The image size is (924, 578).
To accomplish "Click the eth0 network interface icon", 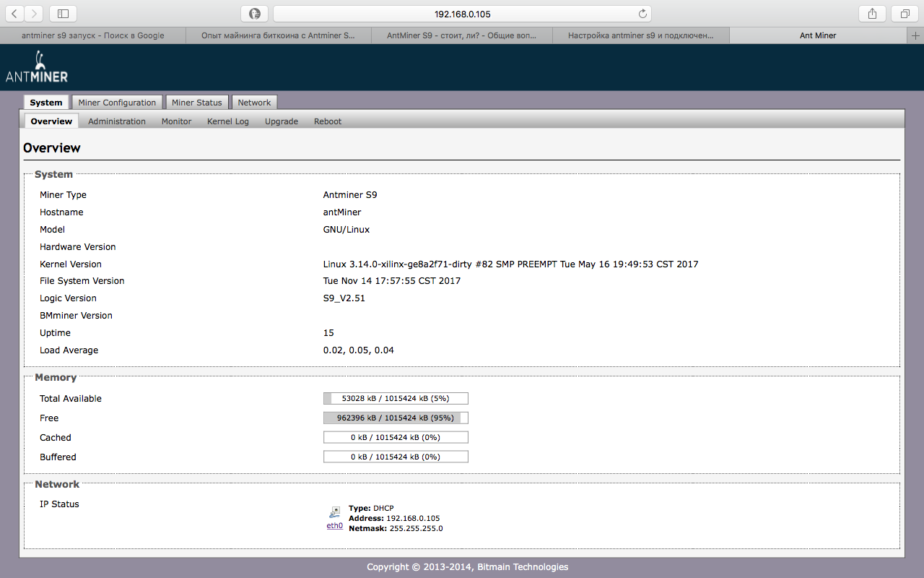I will (x=334, y=512).
